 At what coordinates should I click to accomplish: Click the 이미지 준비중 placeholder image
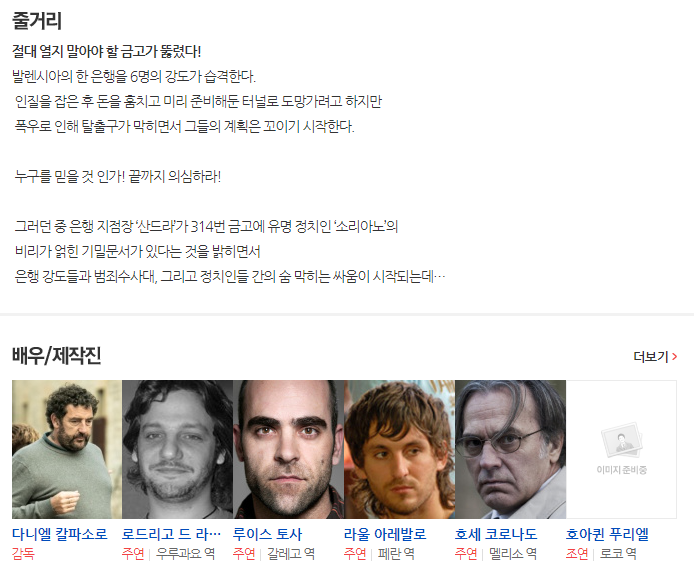tap(621, 449)
